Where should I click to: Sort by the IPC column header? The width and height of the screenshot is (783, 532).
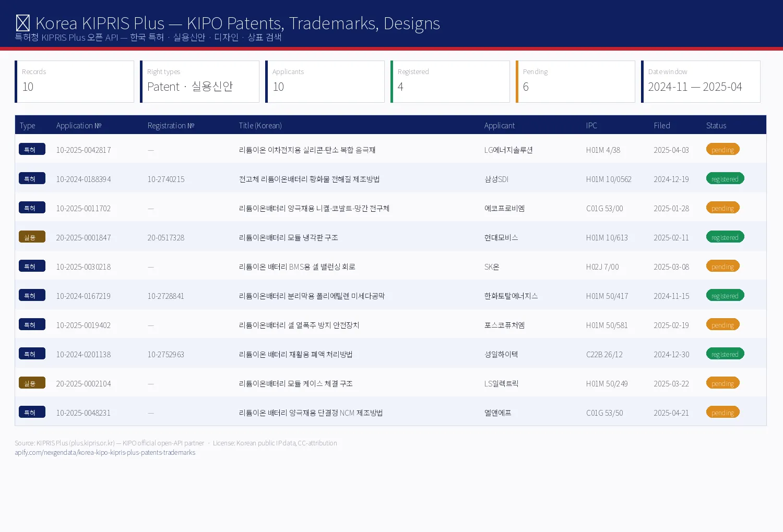point(591,125)
